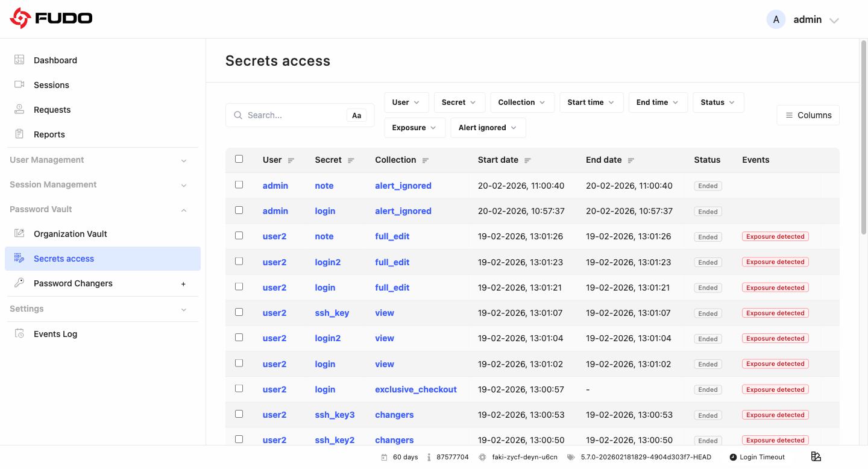The image size is (868, 469).
Task: Check the user2 ssh_key3 row checkbox
Action: click(239, 414)
